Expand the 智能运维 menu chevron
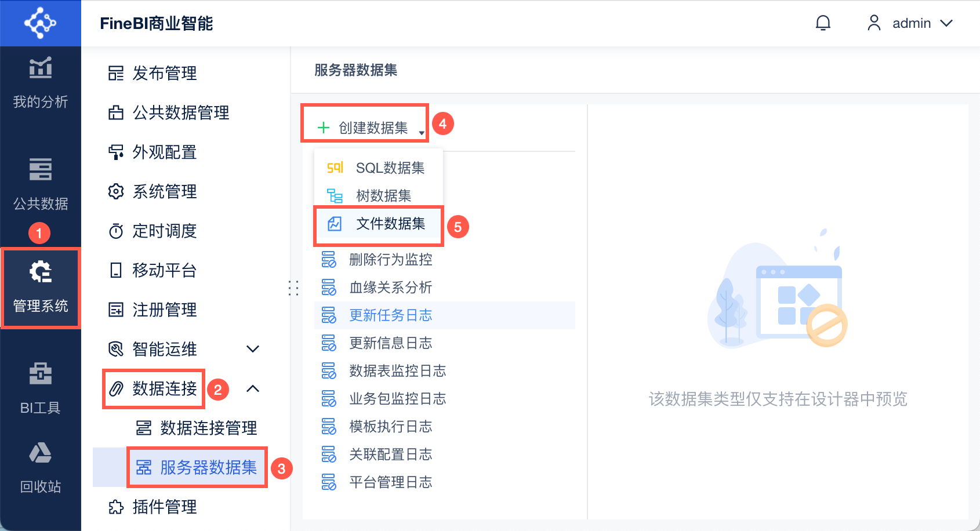Viewport: 980px width, 531px height. [x=253, y=349]
